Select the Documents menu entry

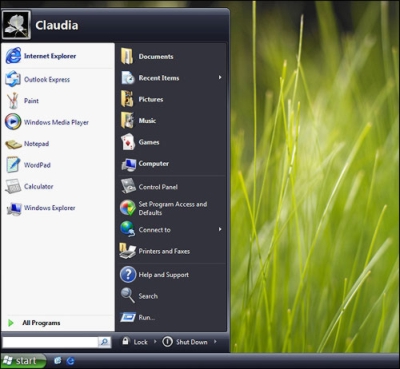[x=172, y=56]
